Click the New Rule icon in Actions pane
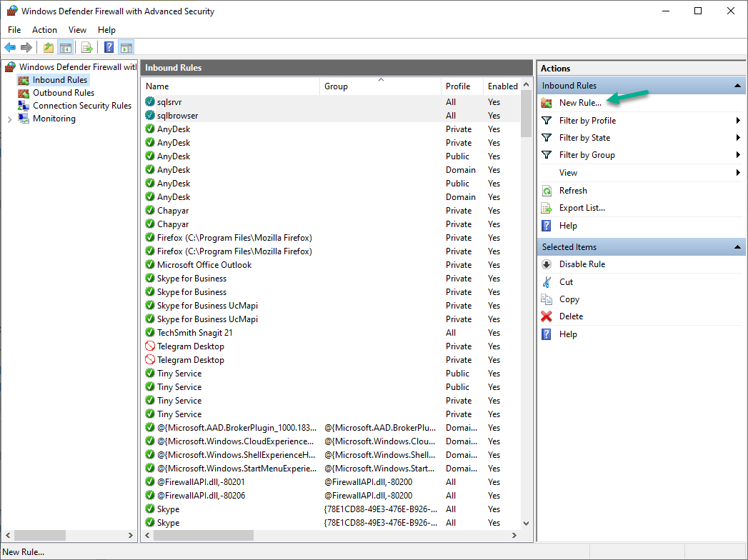The image size is (748, 560). [547, 103]
